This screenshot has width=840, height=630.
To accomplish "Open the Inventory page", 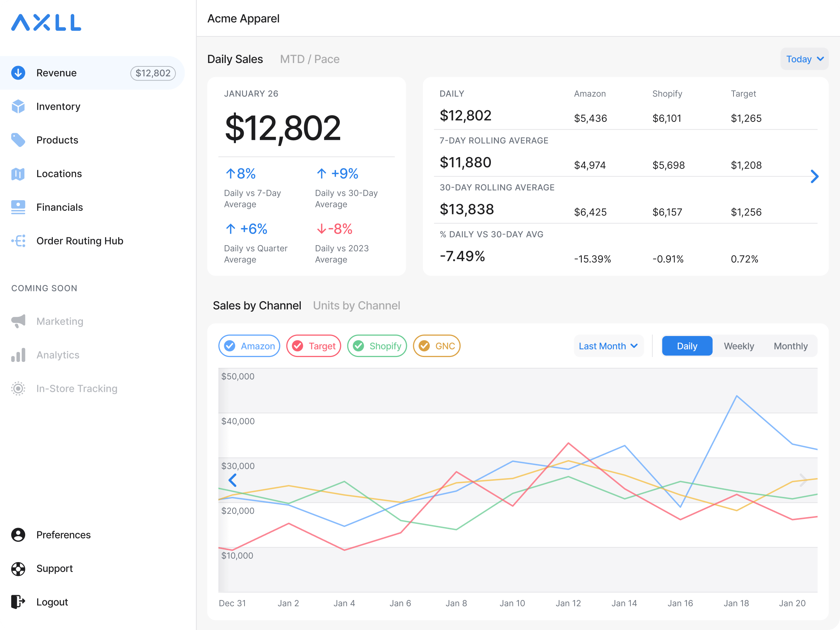I will click(92, 106).
